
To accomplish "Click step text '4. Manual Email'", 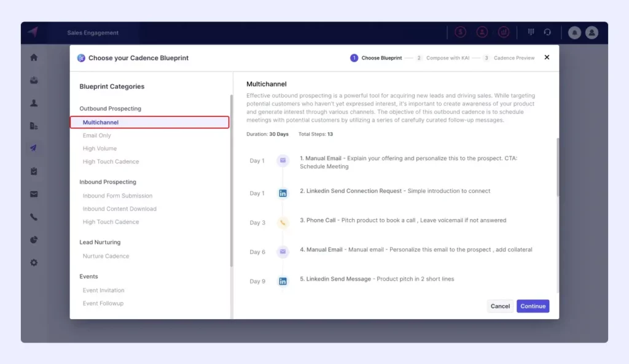I will pos(321,249).
